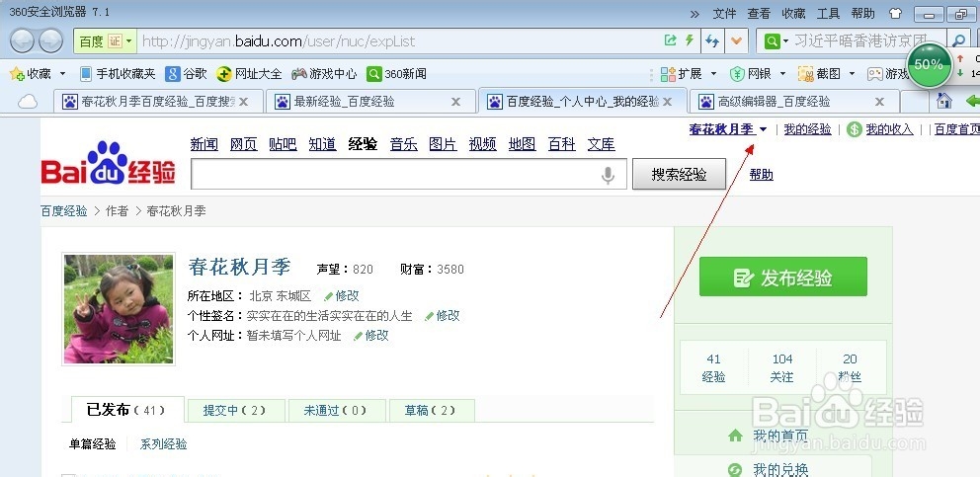Click the cloud icon left of tabs
Viewport: 980px width, 477px height.
(28, 102)
